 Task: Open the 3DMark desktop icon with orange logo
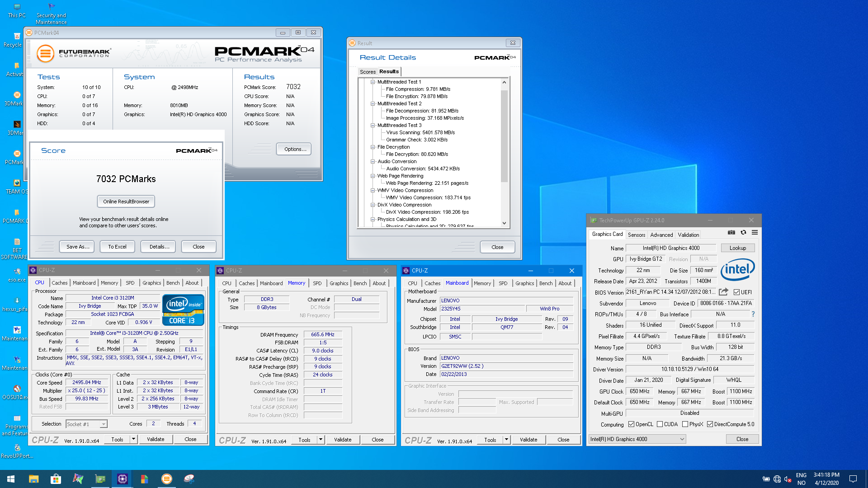pyautogui.click(x=15, y=99)
